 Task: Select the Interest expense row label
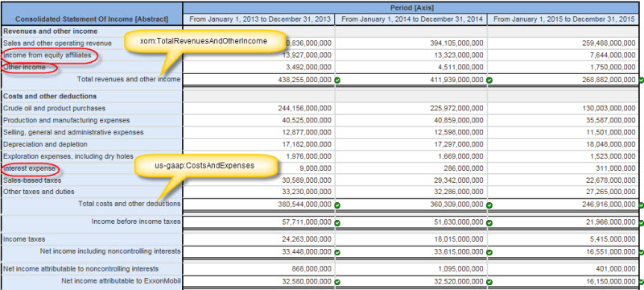click(28, 168)
